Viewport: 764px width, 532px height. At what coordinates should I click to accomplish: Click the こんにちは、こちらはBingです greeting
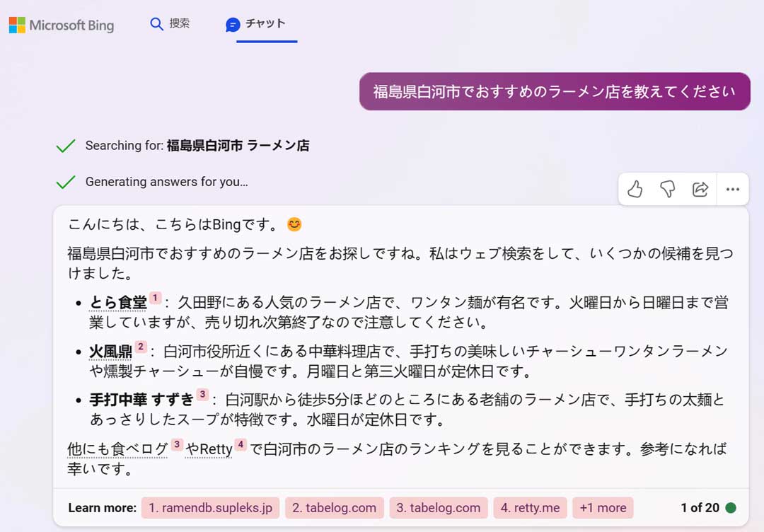[173, 224]
